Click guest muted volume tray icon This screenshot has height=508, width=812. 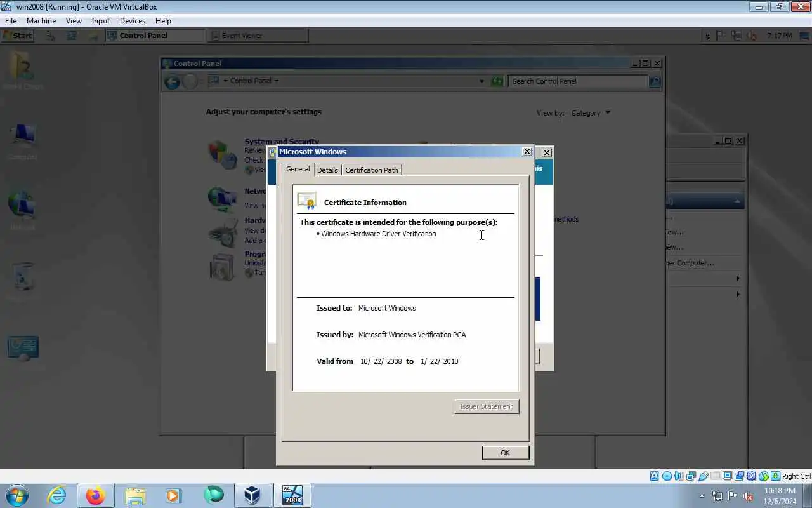click(x=752, y=36)
